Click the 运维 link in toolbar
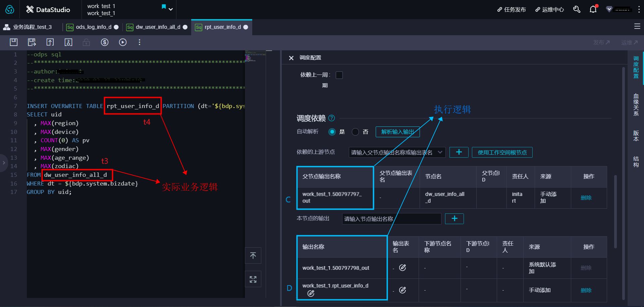 pos(629,42)
